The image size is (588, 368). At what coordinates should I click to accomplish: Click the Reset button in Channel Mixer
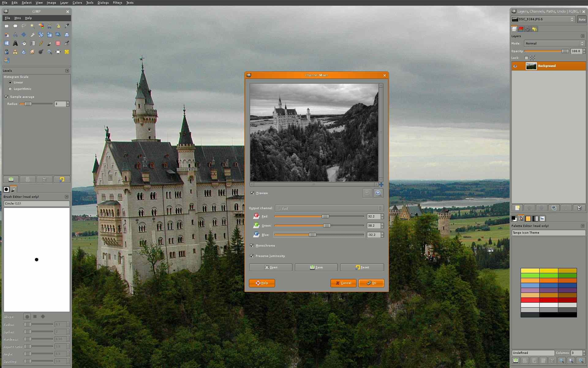click(361, 267)
